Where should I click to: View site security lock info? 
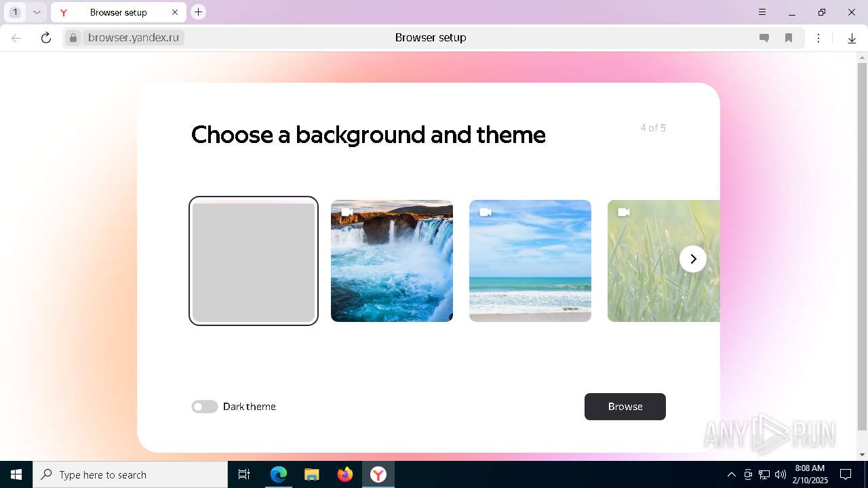73,38
